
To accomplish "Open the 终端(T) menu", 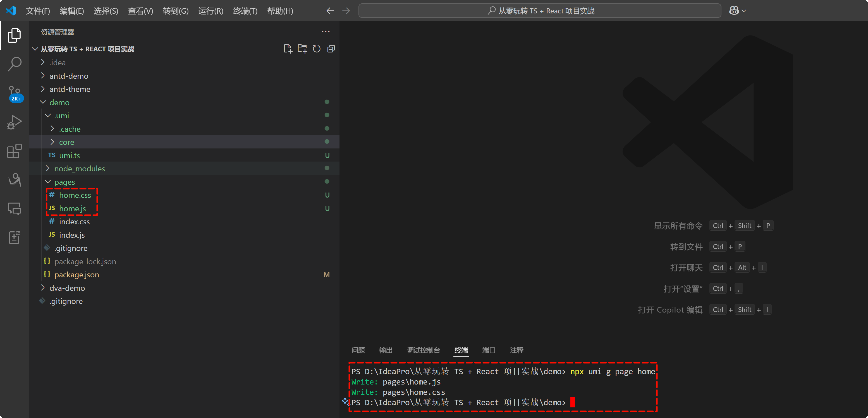I will pos(245,11).
